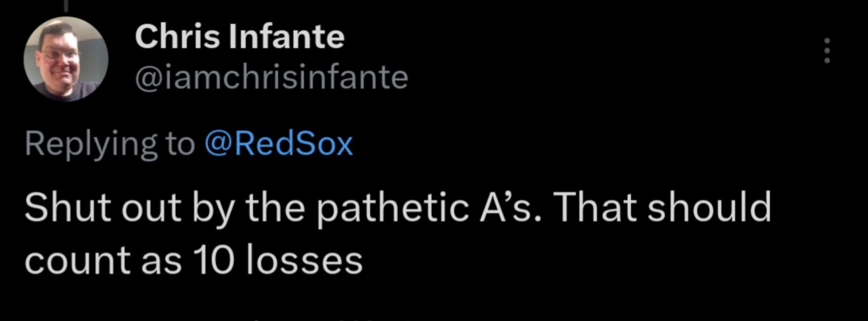
Task: Click the thread connector line above the avatar
Action: [x=66, y=5]
